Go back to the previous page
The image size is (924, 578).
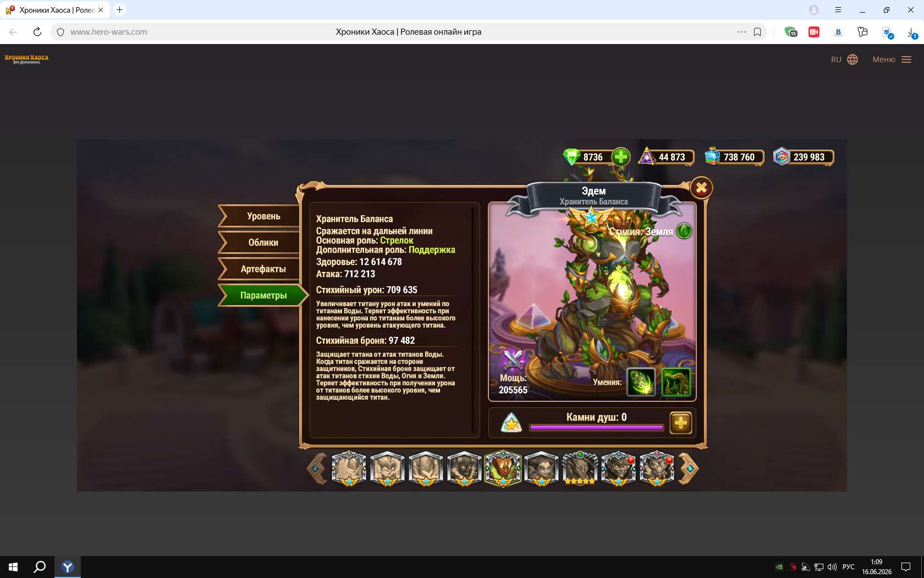13,32
